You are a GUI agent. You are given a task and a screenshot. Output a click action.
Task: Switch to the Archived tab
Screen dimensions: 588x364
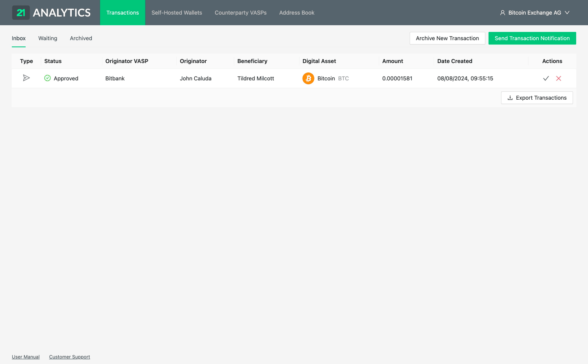click(81, 38)
